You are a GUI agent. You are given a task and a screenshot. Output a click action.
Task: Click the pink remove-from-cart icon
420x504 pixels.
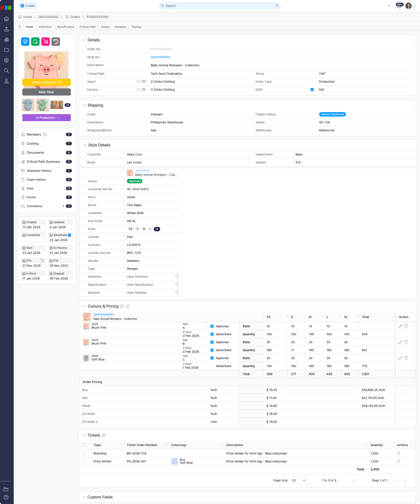pos(45,41)
